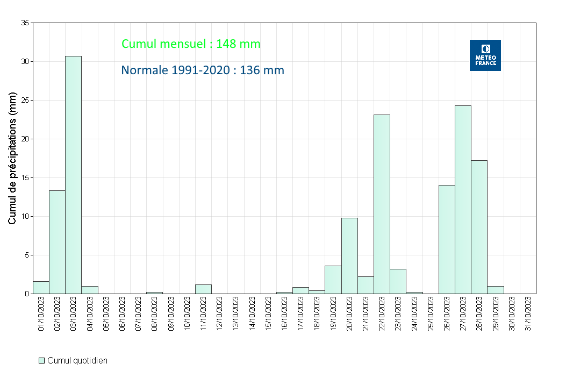The image size is (566, 392).
Task: Click the y-axis title "Cumul de précipitations (mm)"
Action: 12,158
